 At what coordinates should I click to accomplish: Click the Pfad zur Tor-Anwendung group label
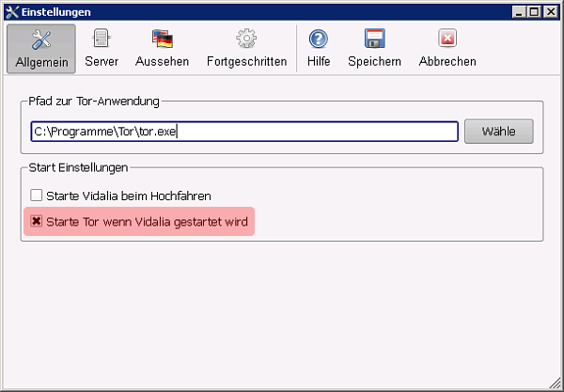pyautogui.click(x=94, y=102)
